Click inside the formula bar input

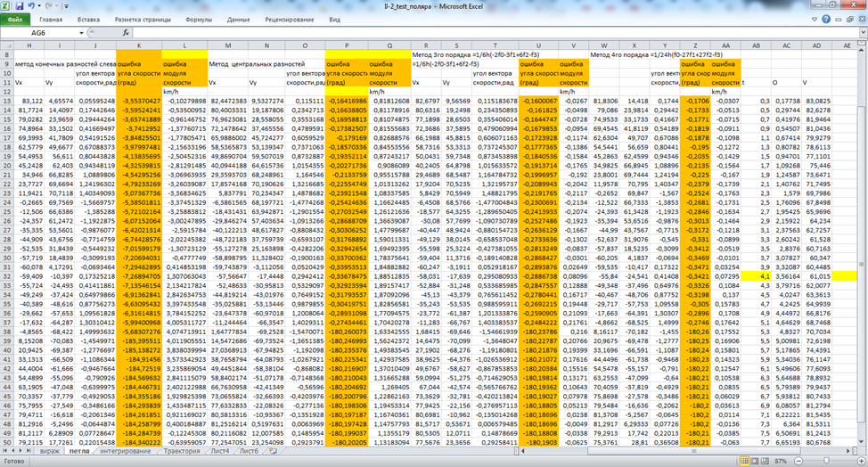coord(446,32)
